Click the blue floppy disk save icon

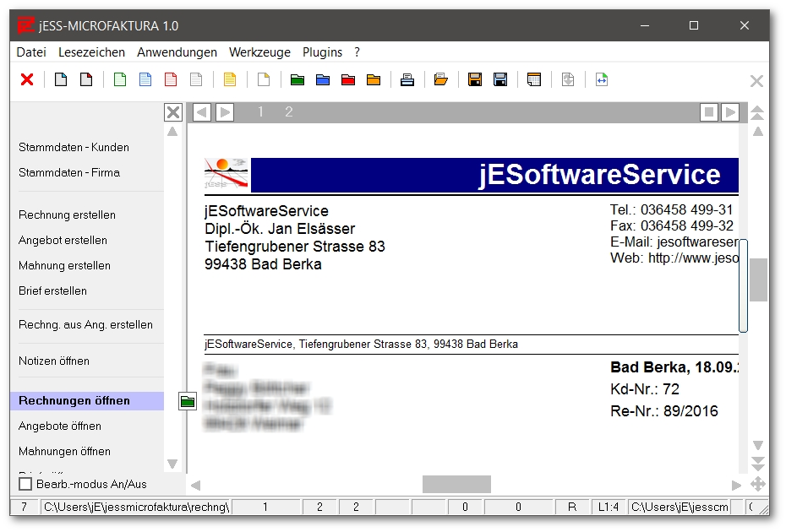pos(500,79)
